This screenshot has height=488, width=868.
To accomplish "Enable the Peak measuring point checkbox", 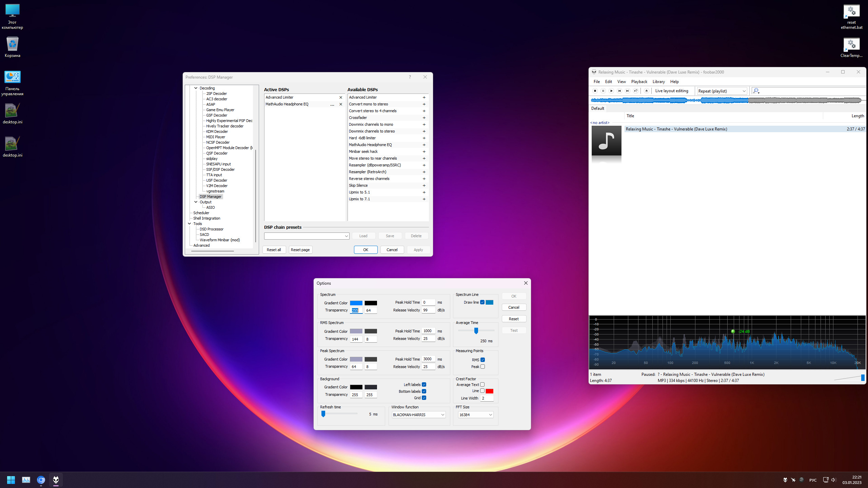I will (x=482, y=367).
